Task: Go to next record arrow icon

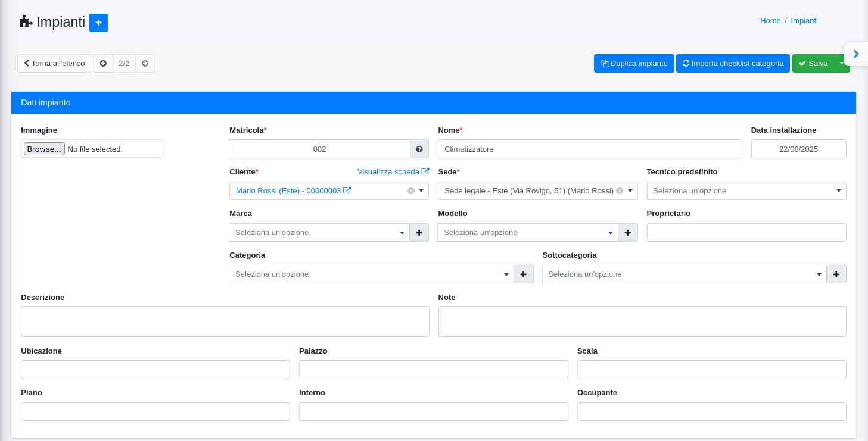Action: pyautogui.click(x=145, y=64)
